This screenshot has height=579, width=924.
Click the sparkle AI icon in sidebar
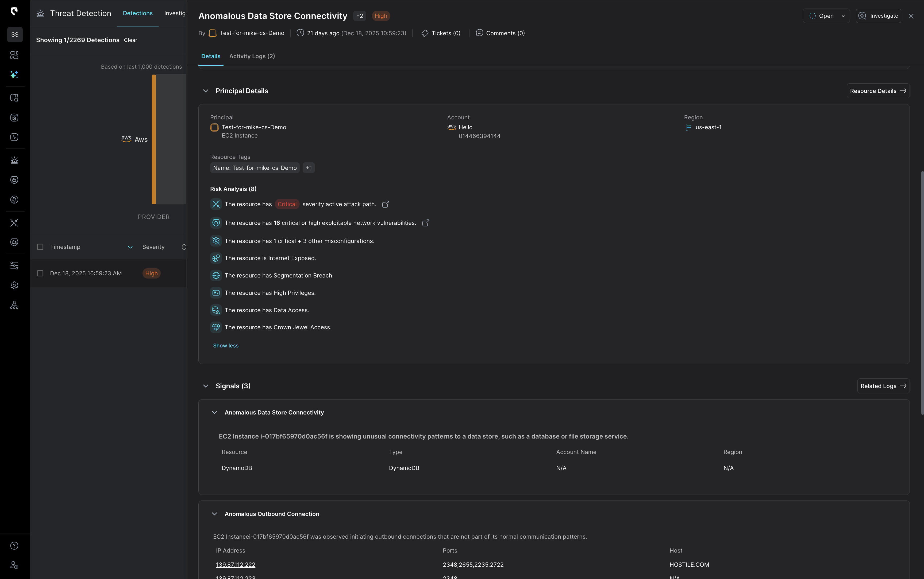click(x=14, y=75)
